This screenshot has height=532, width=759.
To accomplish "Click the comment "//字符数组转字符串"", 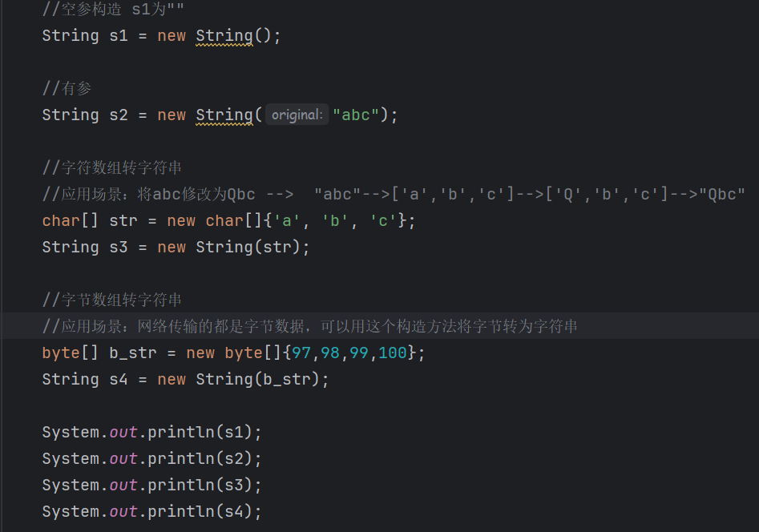I will click(112, 168).
